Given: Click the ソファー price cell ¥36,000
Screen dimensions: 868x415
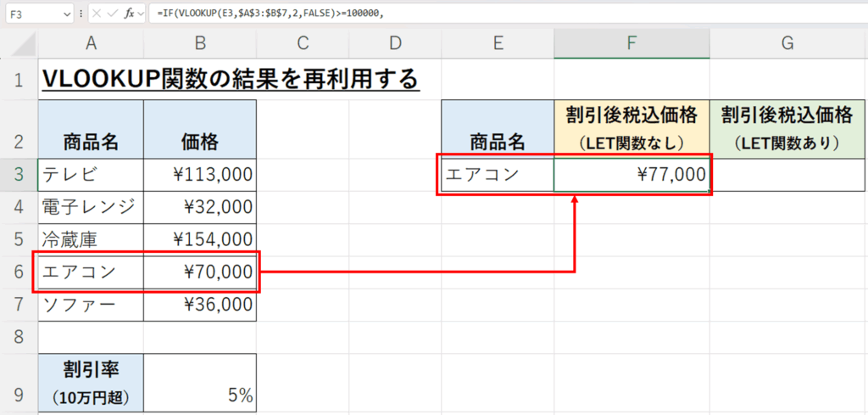Looking at the screenshot, I should (x=199, y=305).
